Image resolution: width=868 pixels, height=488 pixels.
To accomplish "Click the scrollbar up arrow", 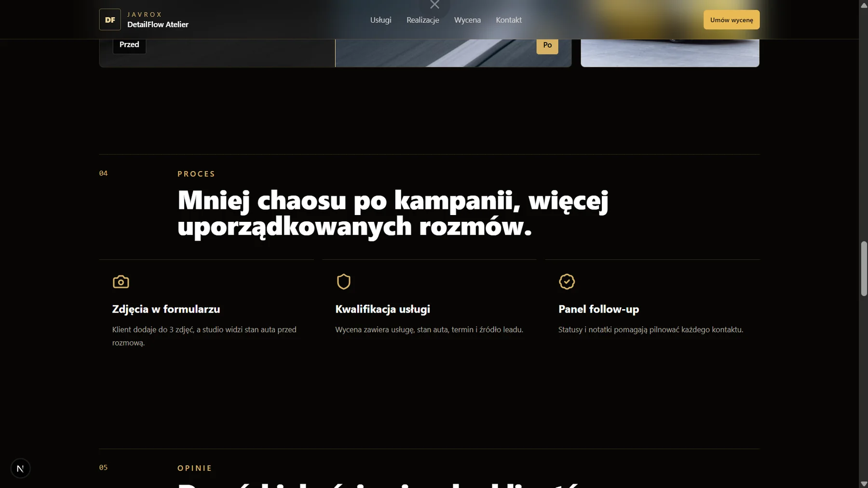I will [x=864, y=4].
